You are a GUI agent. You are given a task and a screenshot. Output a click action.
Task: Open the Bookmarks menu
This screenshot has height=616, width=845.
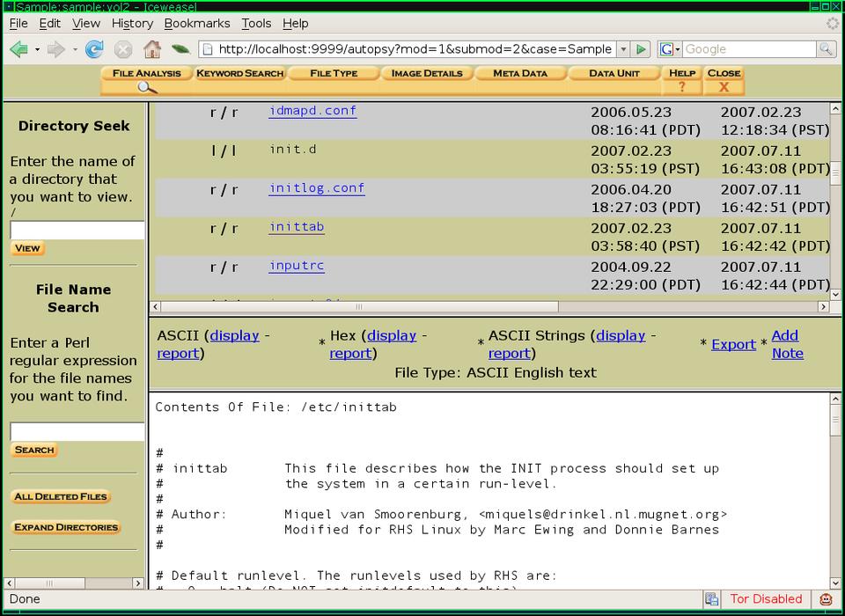(x=197, y=24)
